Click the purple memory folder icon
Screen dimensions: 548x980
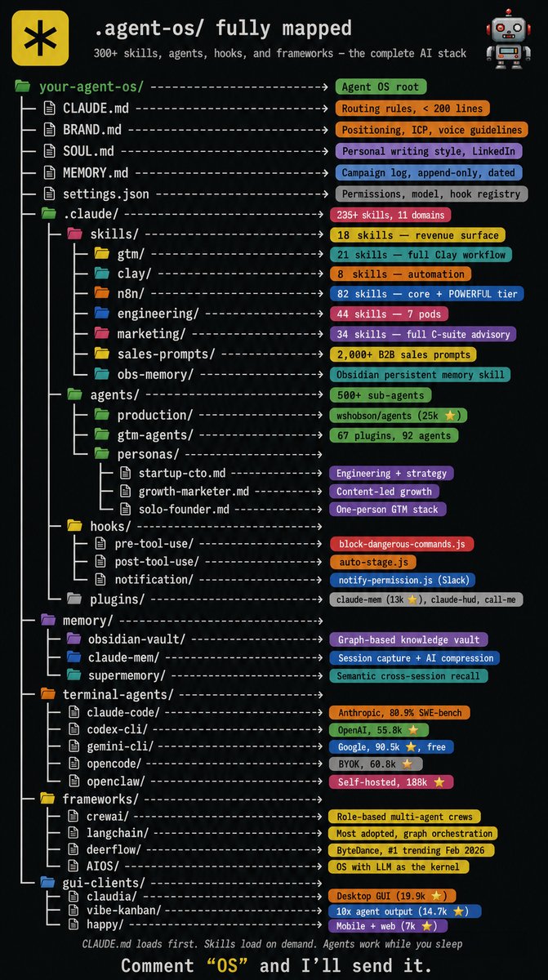[49, 621]
